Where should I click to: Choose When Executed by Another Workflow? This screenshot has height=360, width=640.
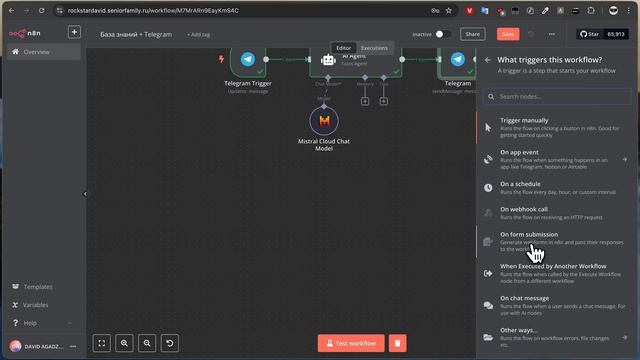556,273
